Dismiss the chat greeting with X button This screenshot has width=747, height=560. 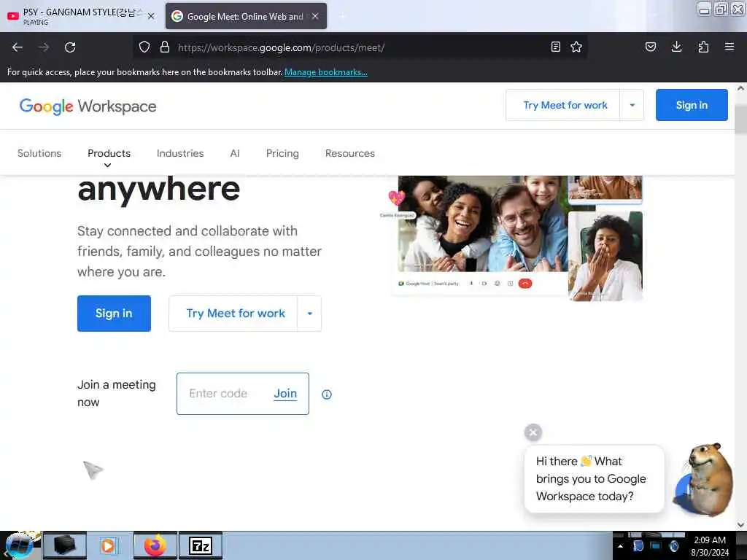pos(533,432)
